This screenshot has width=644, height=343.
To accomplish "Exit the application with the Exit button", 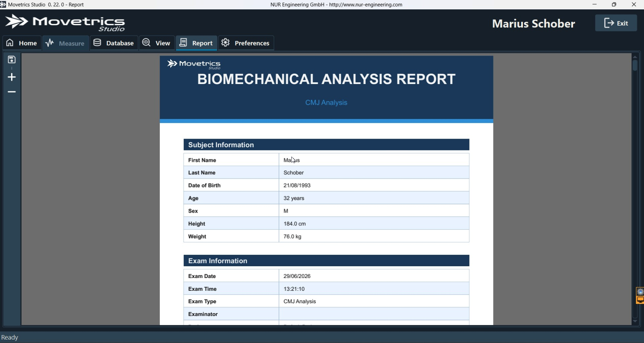I will [616, 23].
